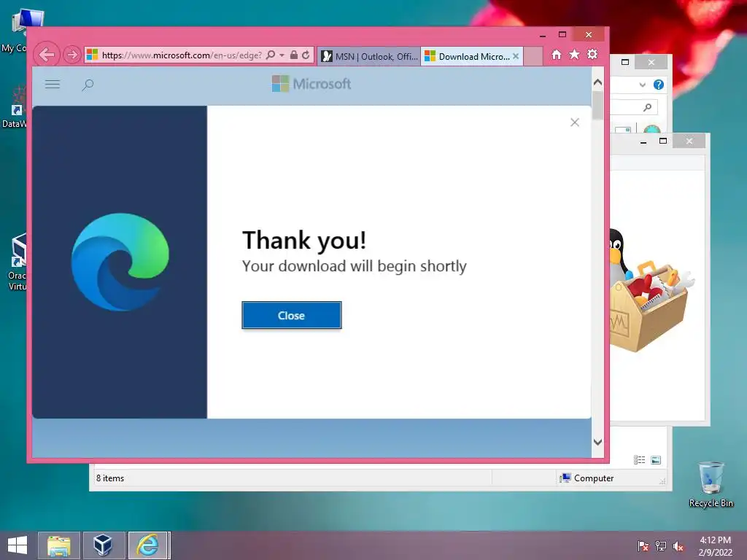Open Favorites star icon
The image size is (747, 560).
tap(575, 55)
